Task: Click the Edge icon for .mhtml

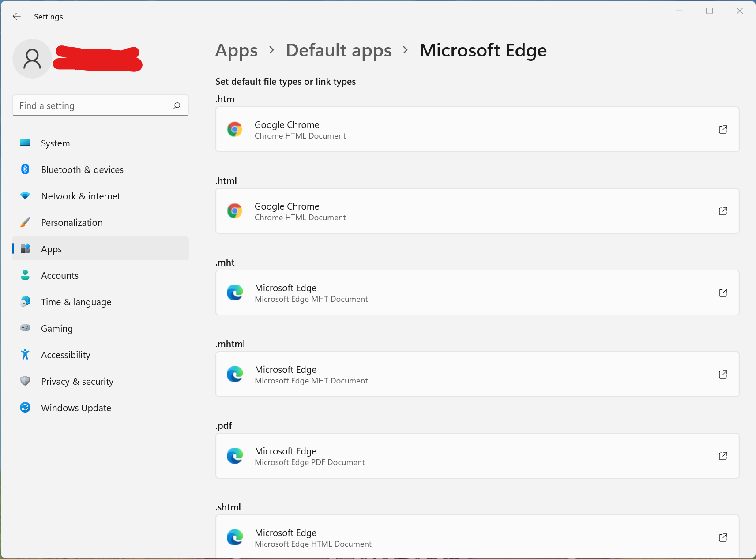Action: tap(235, 374)
